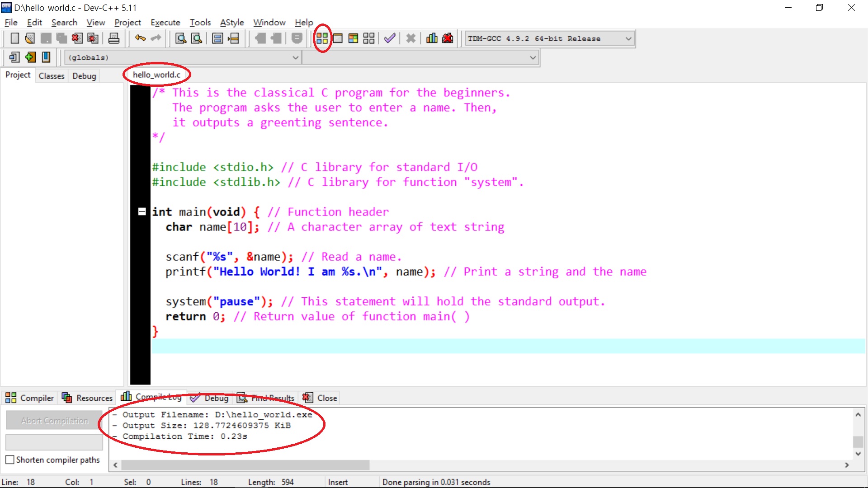Open the Project menu
The height and width of the screenshot is (488, 868).
tap(127, 22)
